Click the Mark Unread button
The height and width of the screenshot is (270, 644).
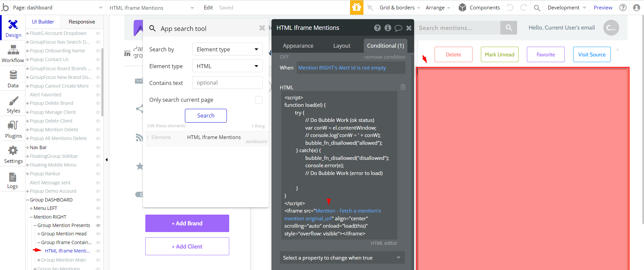[x=499, y=54]
